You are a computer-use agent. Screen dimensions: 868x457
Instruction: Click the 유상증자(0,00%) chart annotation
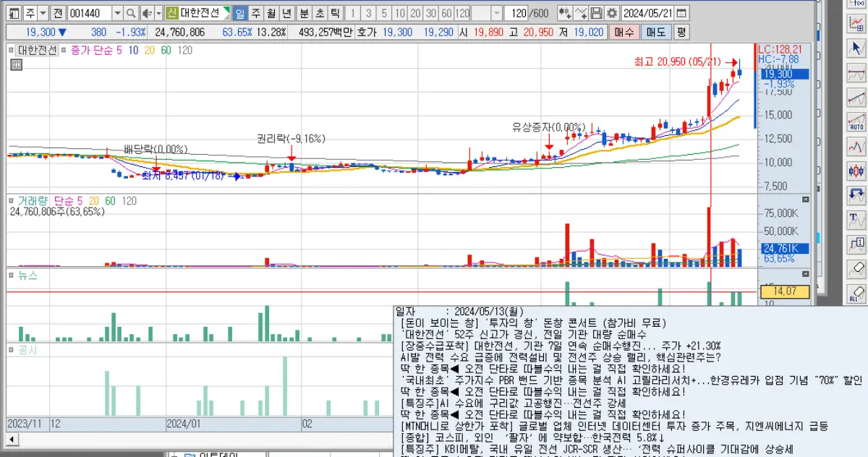coord(548,127)
